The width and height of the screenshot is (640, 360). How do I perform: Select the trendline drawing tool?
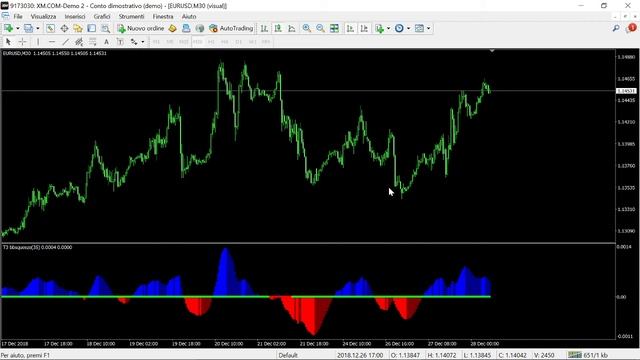point(65,42)
